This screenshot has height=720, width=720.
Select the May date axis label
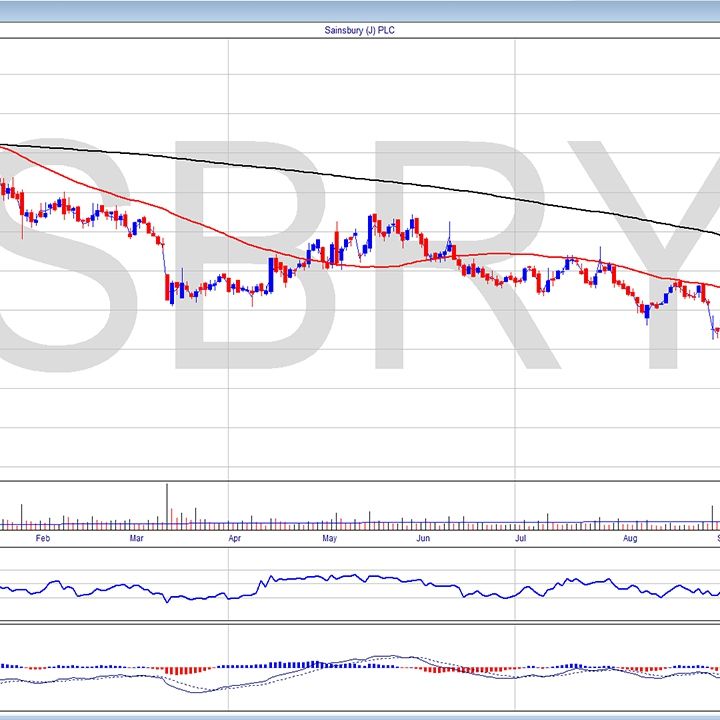click(329, 538)
